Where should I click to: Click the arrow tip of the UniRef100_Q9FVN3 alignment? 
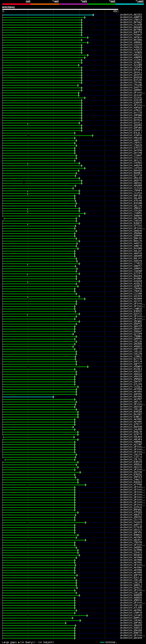(x=66, y=623)
